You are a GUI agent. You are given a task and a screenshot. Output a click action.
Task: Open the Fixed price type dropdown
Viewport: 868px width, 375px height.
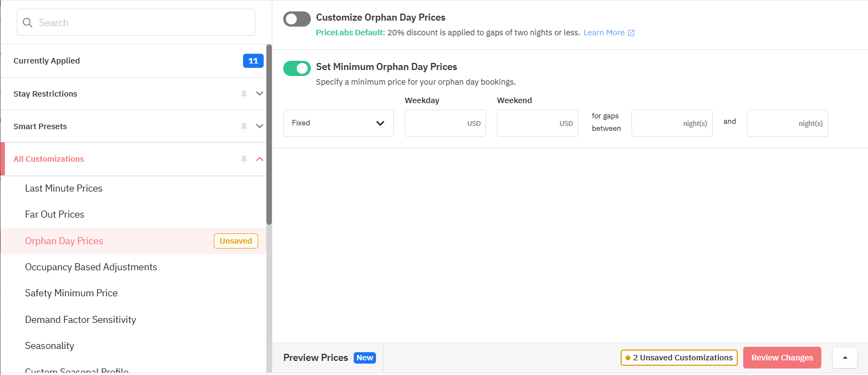(x=339, y=123)
